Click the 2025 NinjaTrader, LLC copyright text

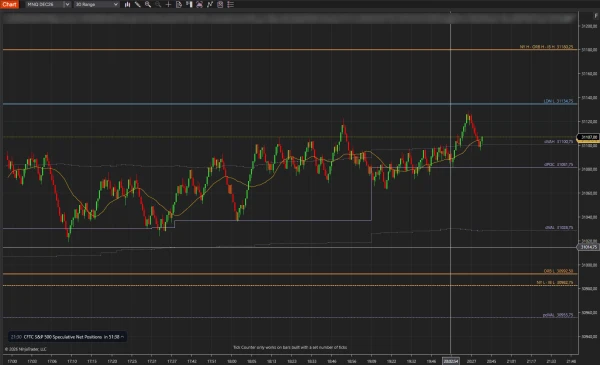(x=26, y=349)
